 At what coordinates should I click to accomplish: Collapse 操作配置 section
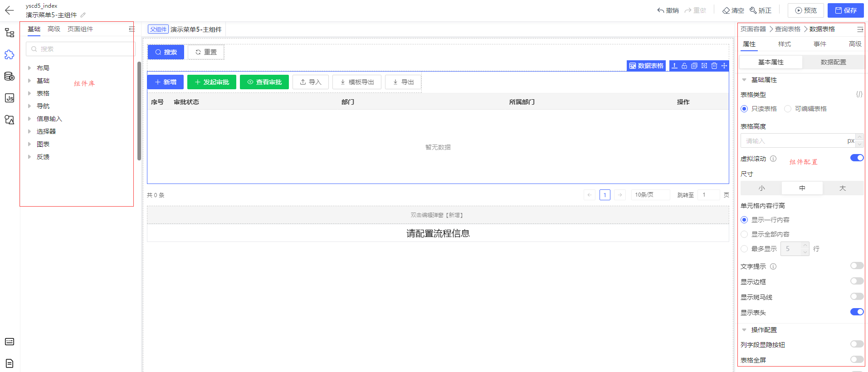click(744, 330)
